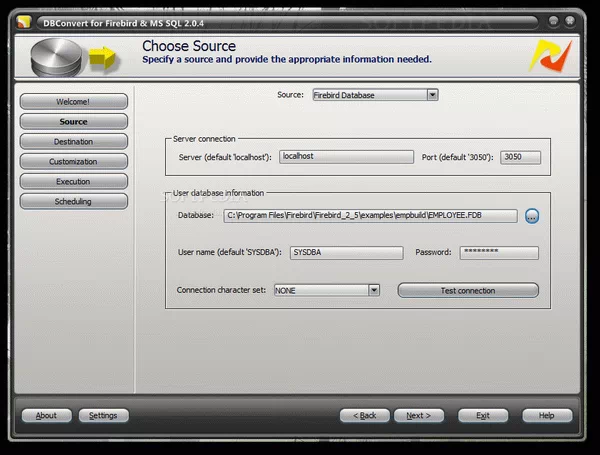Click the 'User database information' group label
Screen dimensions: 600x455
click(x=218, y=193)
